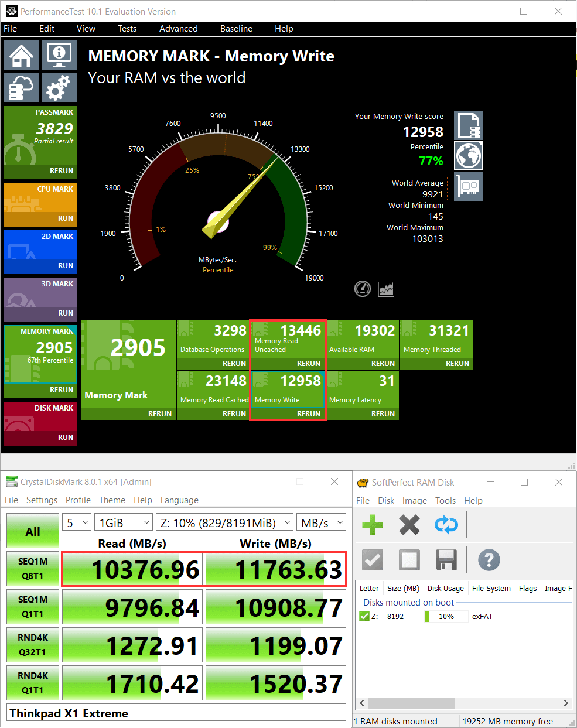
Task: Run the 3D Mark test
Action: point(66,313)
